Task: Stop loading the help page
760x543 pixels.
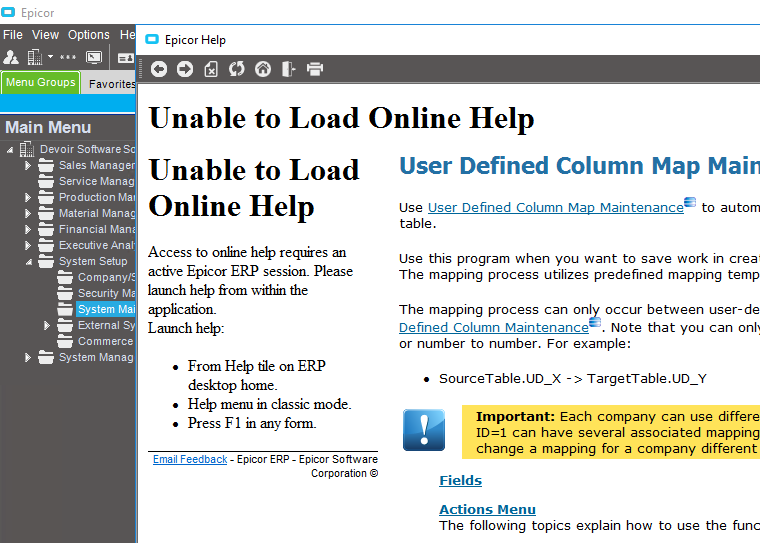Action: [211, 69]
